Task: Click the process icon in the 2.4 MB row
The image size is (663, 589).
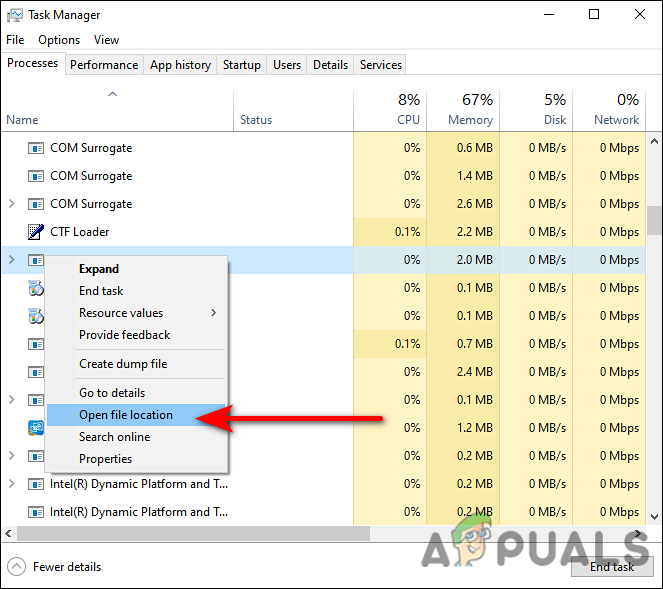Action: 36,372
